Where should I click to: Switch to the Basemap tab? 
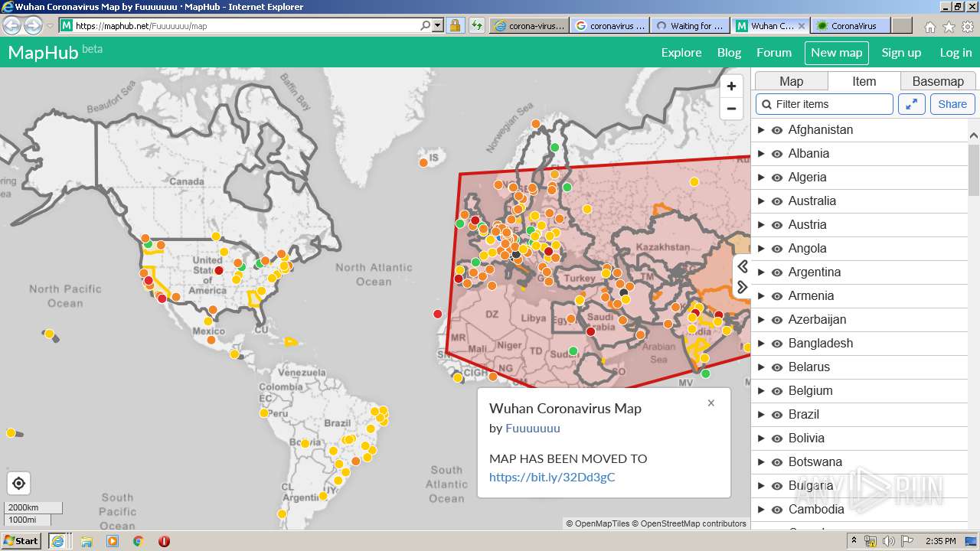(938, 81)
